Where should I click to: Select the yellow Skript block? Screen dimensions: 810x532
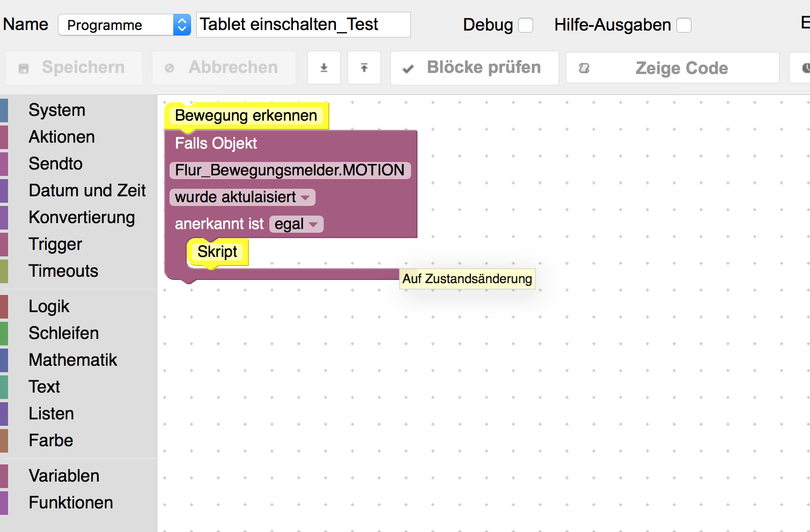[x=217, y=252]
